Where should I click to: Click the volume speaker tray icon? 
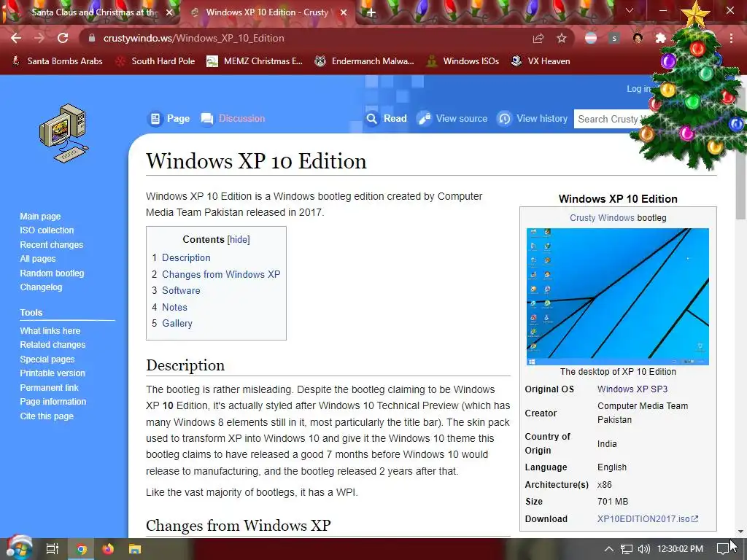(x=643, y=549)
